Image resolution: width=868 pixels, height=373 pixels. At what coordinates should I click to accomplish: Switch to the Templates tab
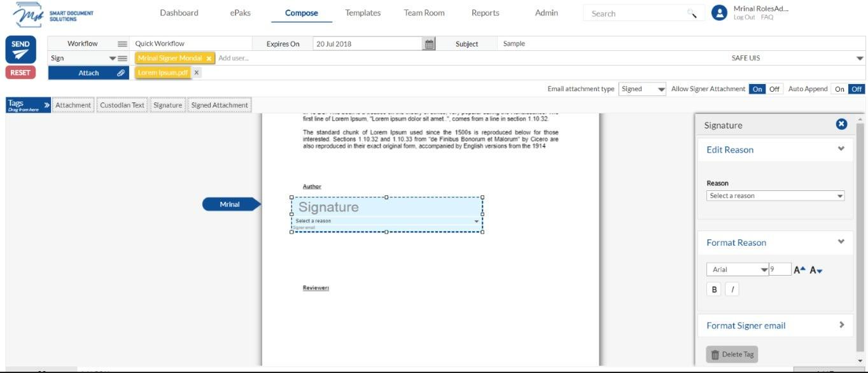pyautogui.click(x=363, y=13)
